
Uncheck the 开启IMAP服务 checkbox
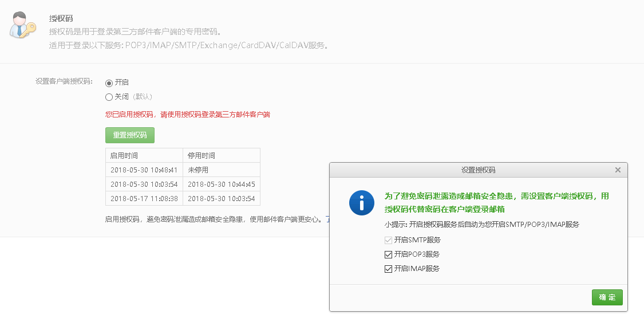point(389,269)
